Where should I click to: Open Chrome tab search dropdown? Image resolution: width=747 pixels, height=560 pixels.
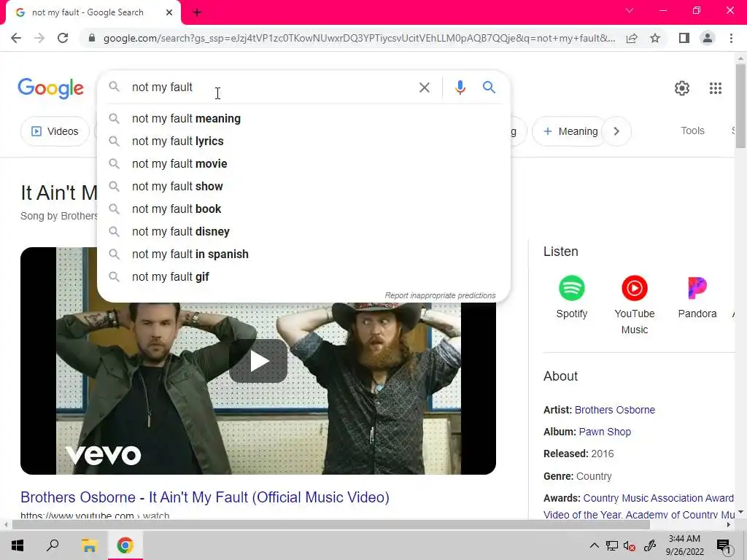tap(630, 10)
